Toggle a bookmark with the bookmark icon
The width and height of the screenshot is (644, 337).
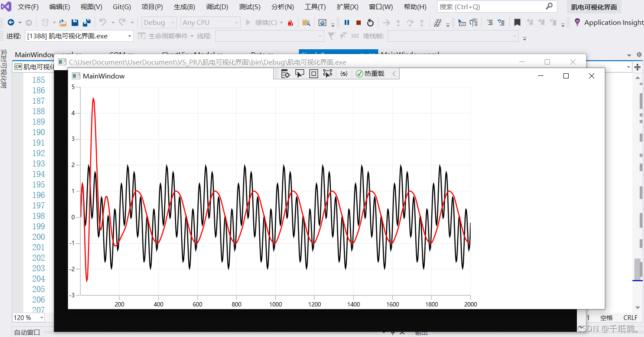click(x=517, y=23)
